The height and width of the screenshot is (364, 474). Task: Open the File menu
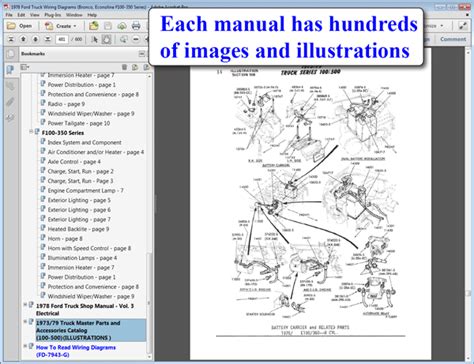pos(9,15)
